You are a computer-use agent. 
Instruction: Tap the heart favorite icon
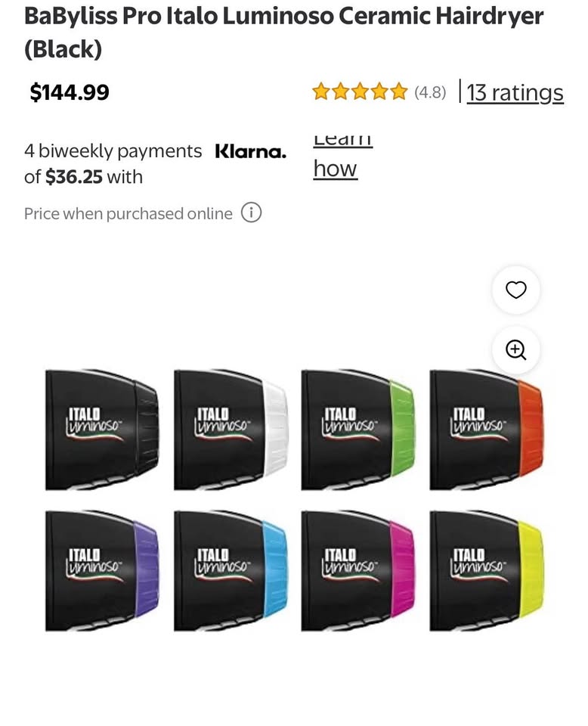[x=515, y=290]
